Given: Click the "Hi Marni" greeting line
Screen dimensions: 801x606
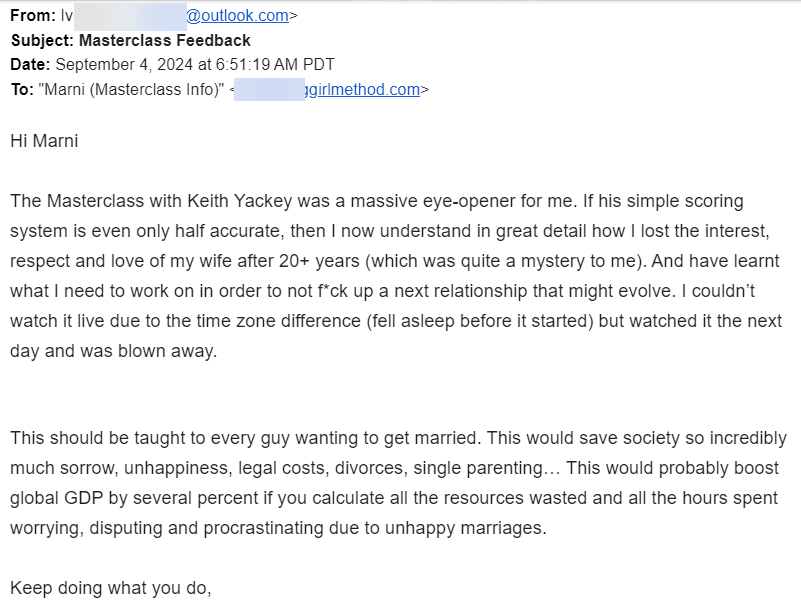Looking at the screenshot, I should click(x=44, y=141).
